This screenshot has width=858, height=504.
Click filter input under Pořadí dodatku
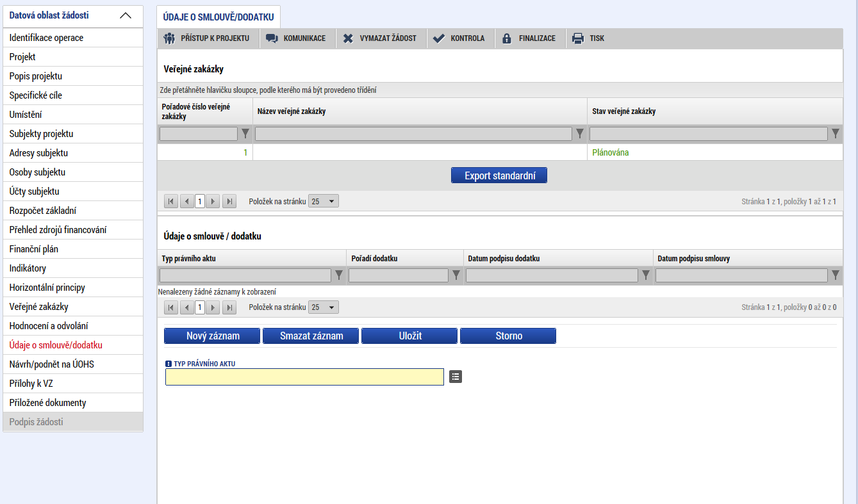[399, 275]
